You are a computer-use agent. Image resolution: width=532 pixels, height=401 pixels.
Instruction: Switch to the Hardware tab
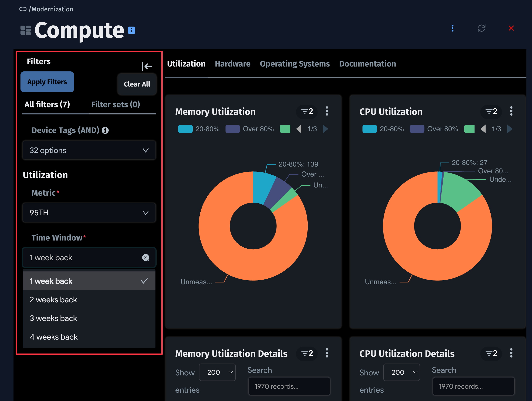(x=232, y=64)
